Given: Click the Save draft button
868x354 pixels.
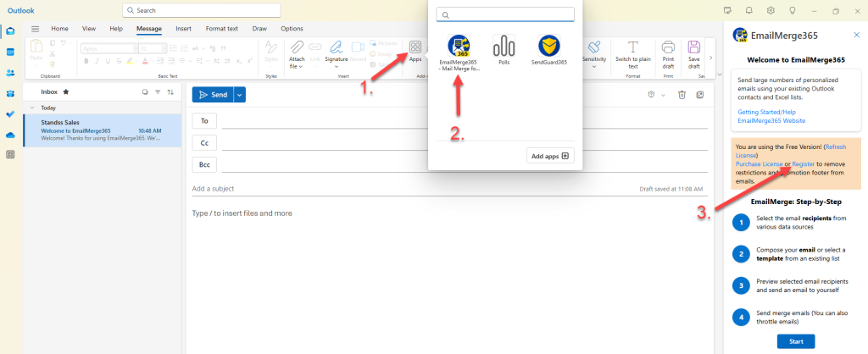Looking at the screenshot, I should [693, 54].
